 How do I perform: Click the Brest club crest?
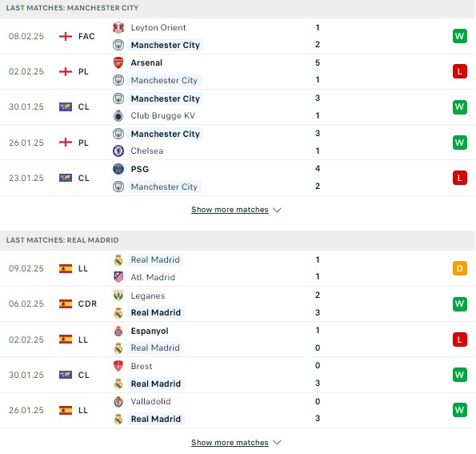[x=118, y=366]
